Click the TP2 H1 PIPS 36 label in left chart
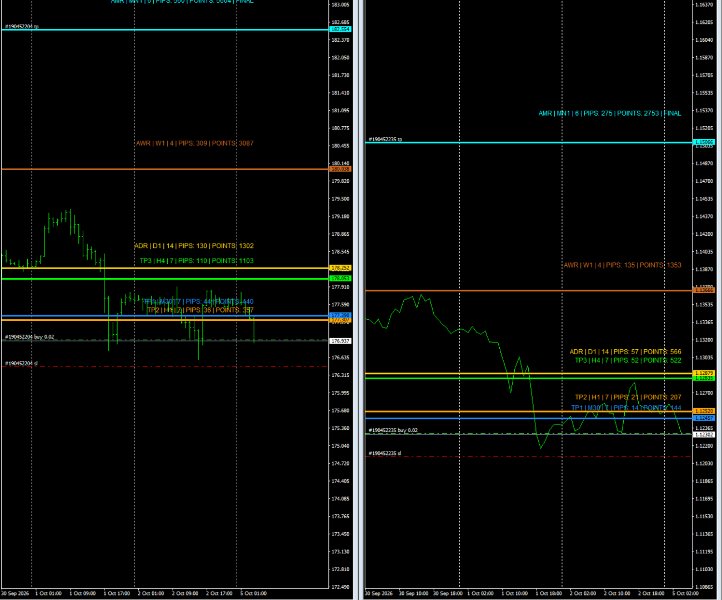The width and height of the screenshot is (722, 600). click(200, 310)
